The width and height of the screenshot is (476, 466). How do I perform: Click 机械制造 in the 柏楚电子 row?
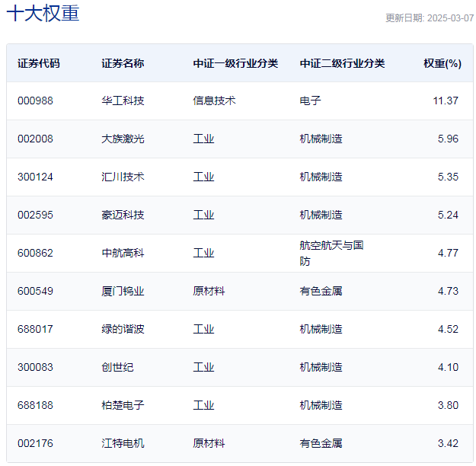(321, 405)
